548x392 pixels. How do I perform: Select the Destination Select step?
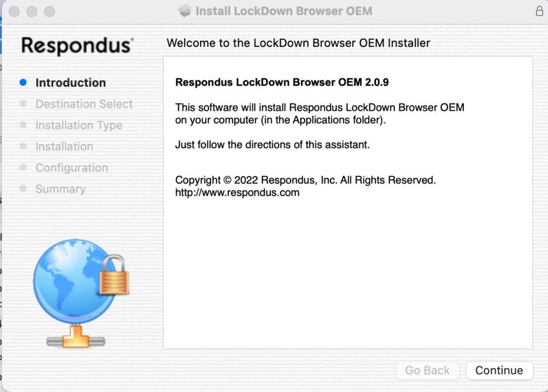click(x=84, y=104)
